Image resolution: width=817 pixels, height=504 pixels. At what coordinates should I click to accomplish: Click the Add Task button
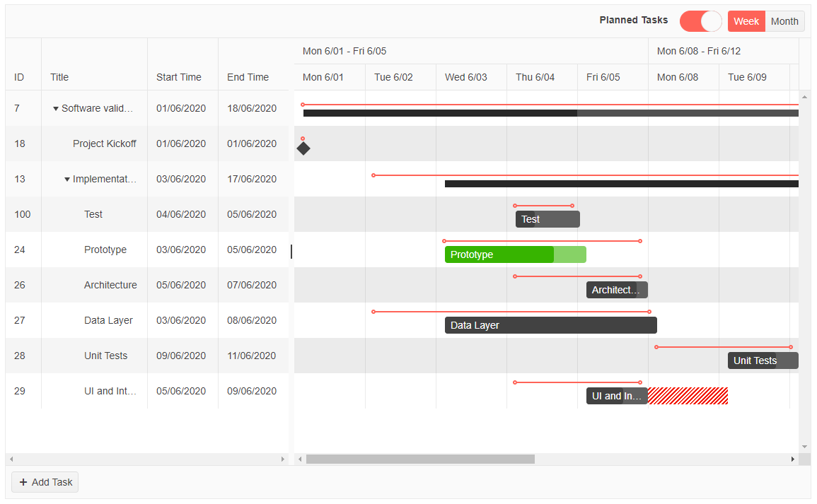[45, 481]
